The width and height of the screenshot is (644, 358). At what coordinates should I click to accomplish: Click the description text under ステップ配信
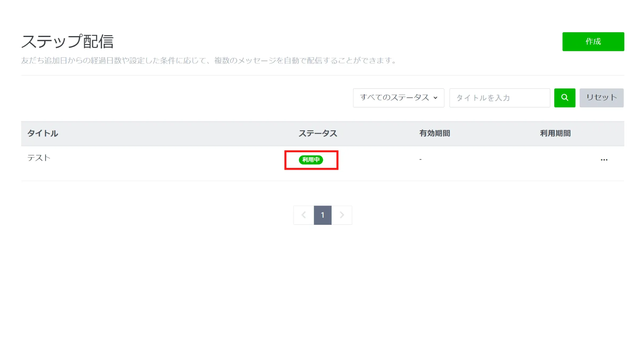tap(209, 61)
